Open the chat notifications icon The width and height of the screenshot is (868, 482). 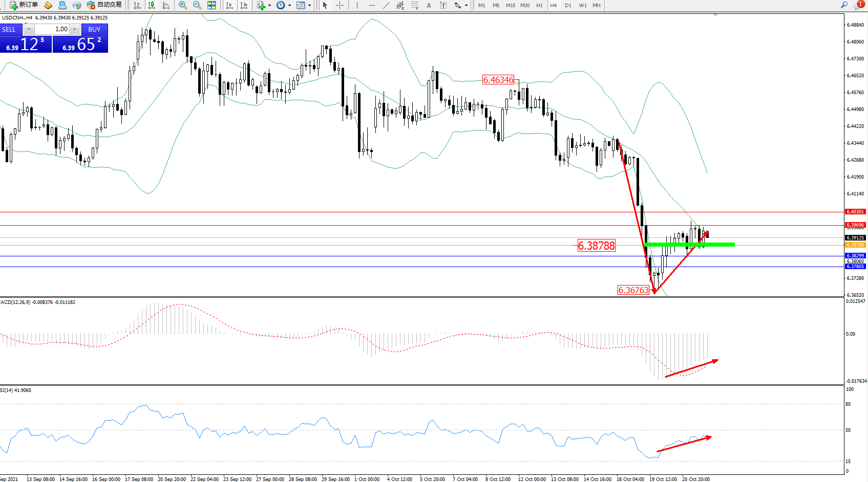click(x=858, y=5)
